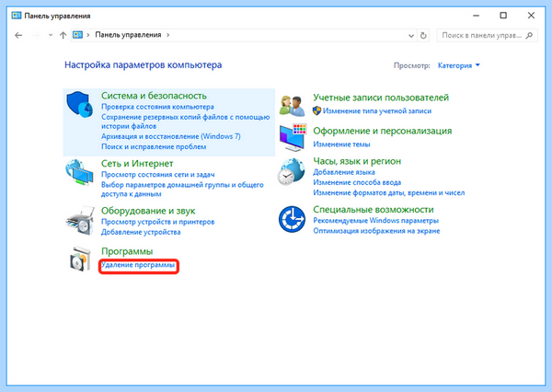Open the Ease of Access blue circle icon

pos(292,219)
